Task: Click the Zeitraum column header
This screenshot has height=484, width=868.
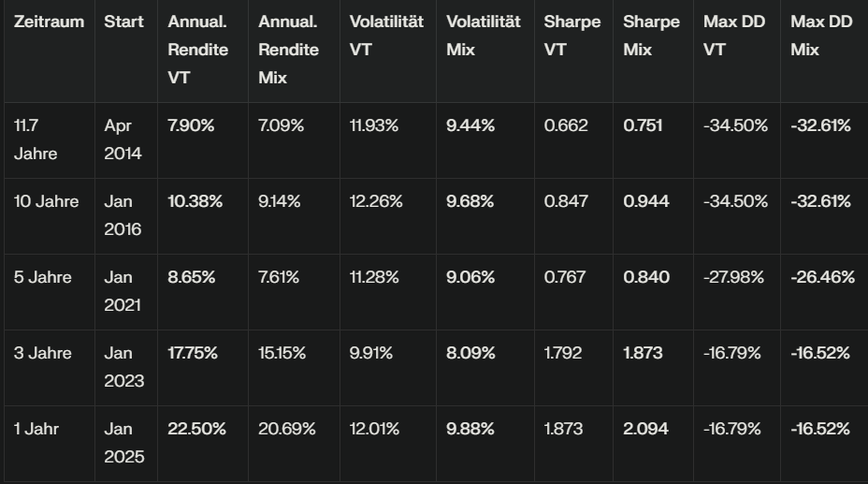Action: click(x=49, y=22)
